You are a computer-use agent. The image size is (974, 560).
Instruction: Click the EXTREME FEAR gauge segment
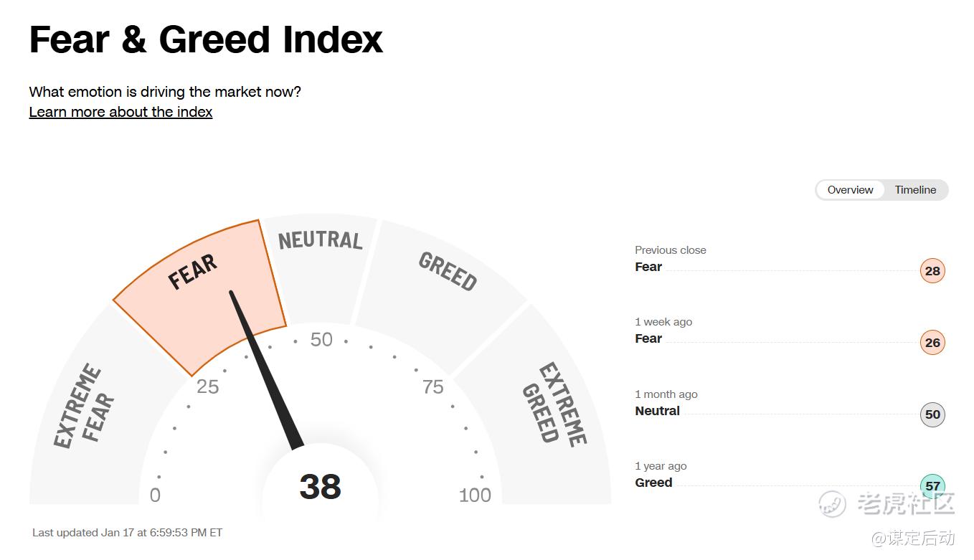click(x=85, y=407)
